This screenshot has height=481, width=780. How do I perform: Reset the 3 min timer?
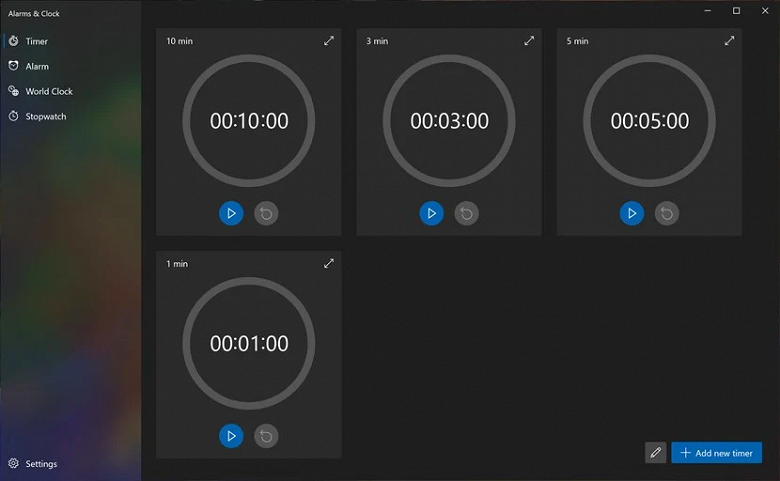[466, 213]
